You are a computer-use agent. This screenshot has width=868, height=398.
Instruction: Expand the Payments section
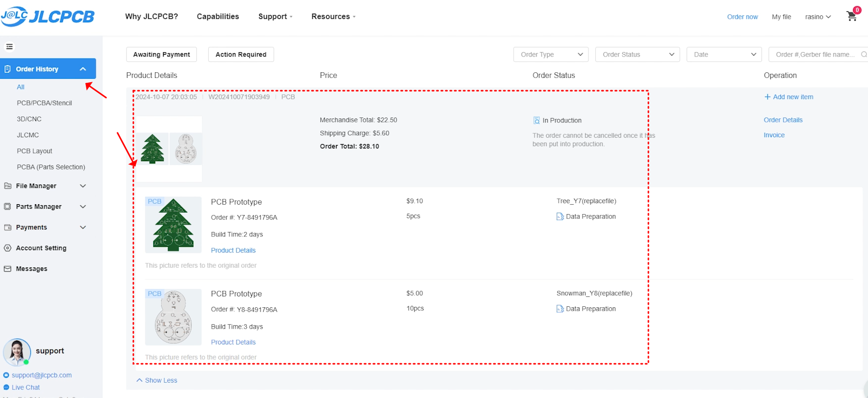[x=83, y=227]
